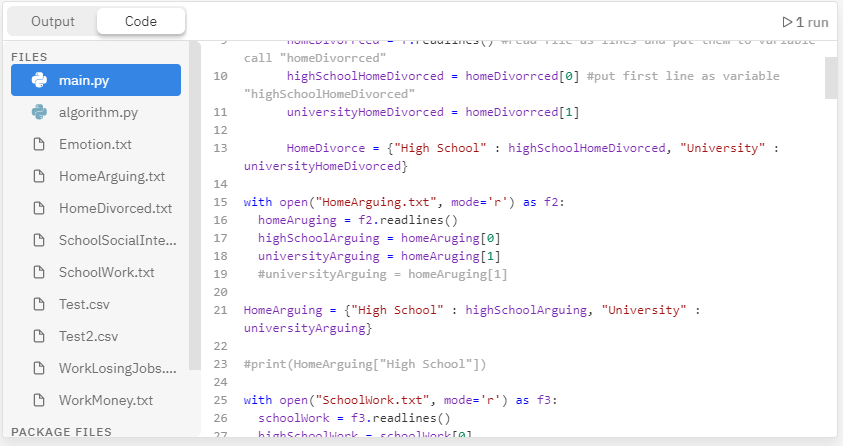
Task: Click the document icon beside Emotion.txt
Action: (x=39, y=144)
